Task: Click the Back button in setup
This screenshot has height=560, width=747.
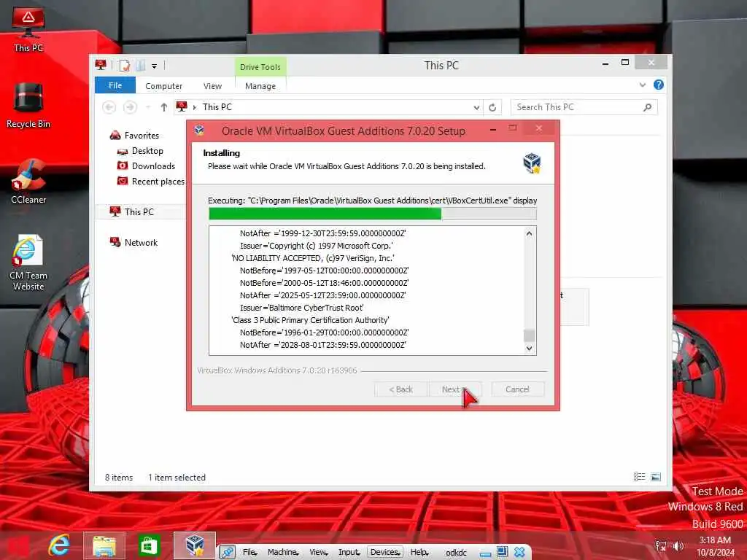Action: pyautogui.click(x=400, y=389)
